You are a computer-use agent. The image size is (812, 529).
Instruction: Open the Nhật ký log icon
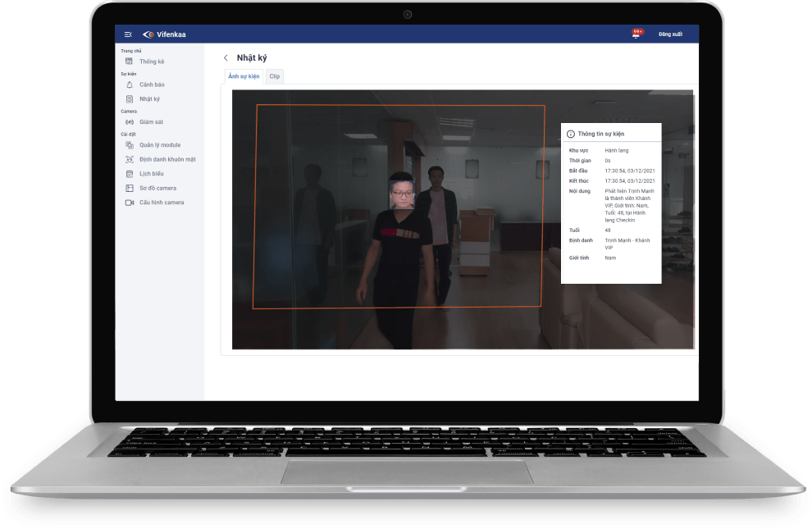(x=129, y=99)
